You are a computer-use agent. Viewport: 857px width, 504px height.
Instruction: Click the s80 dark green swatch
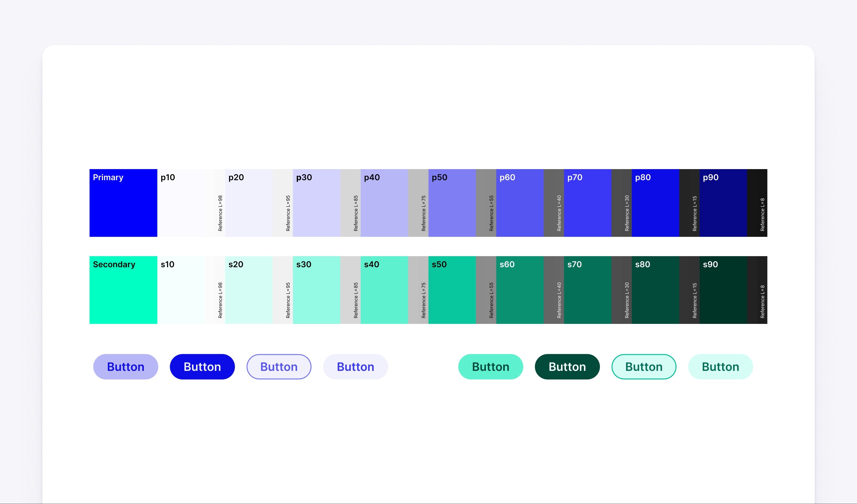pos(655,294)
